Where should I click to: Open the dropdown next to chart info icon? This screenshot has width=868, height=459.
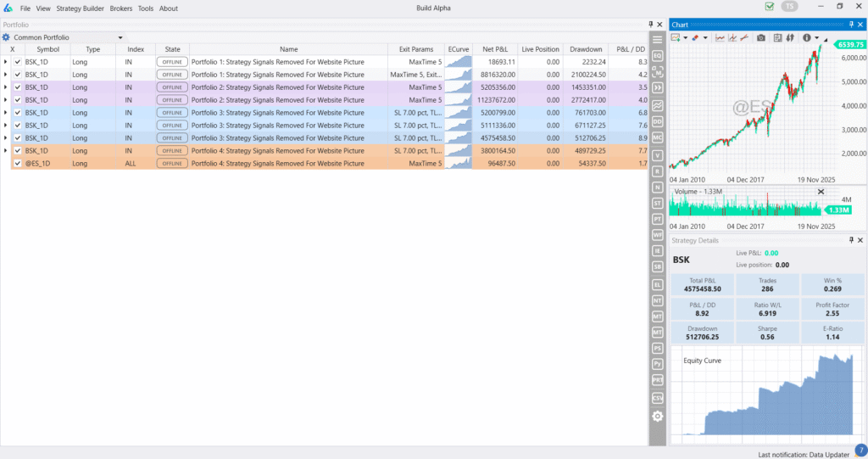pyautogui.click(x=816, y=37)
